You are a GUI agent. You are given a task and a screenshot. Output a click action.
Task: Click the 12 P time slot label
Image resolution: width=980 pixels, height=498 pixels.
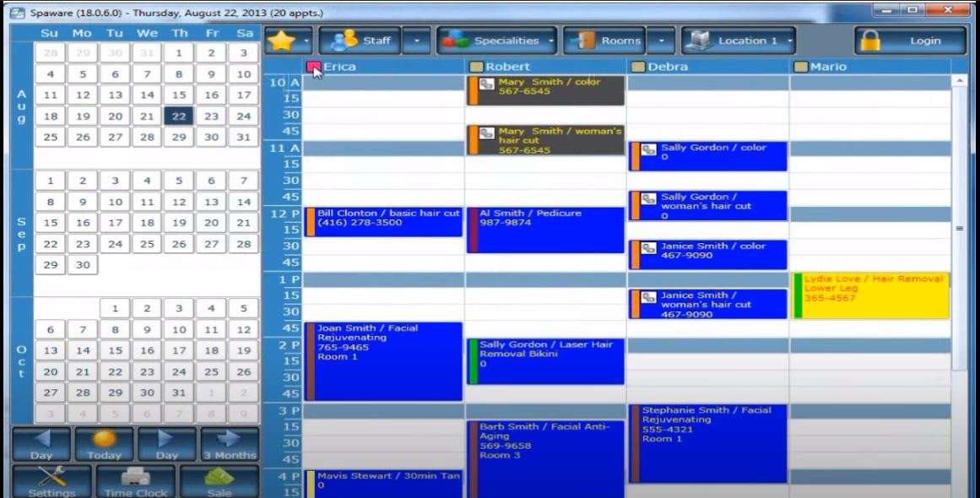pyautogui.click(x=284, y=214)
